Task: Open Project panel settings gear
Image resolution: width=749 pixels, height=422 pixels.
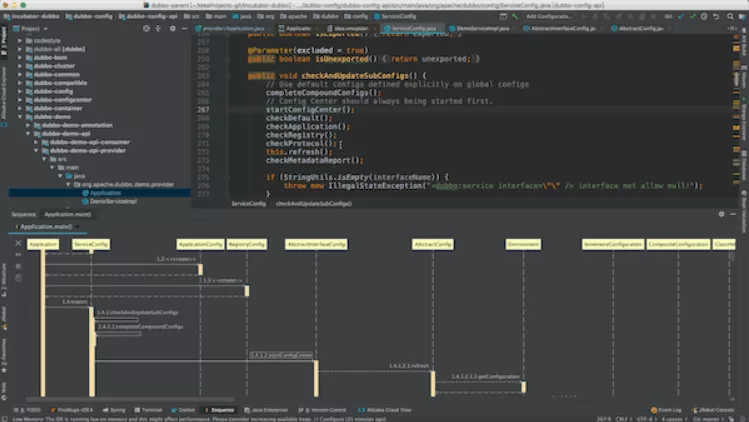Action: [x=172, y=29]
